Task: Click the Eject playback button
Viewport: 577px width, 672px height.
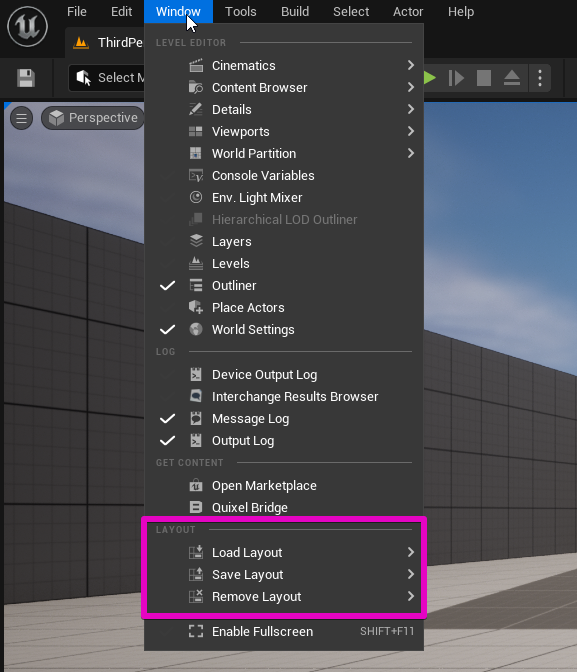Action: coord(512,78)
